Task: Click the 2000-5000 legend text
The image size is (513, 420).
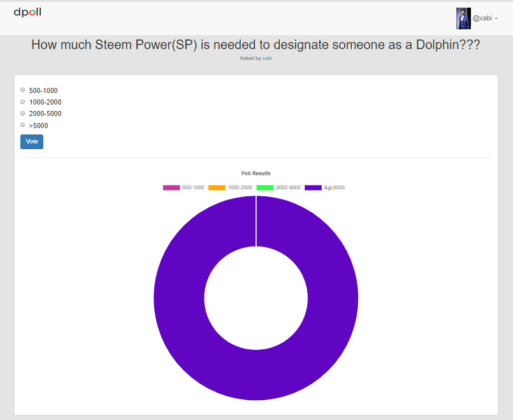Action: 288,188
